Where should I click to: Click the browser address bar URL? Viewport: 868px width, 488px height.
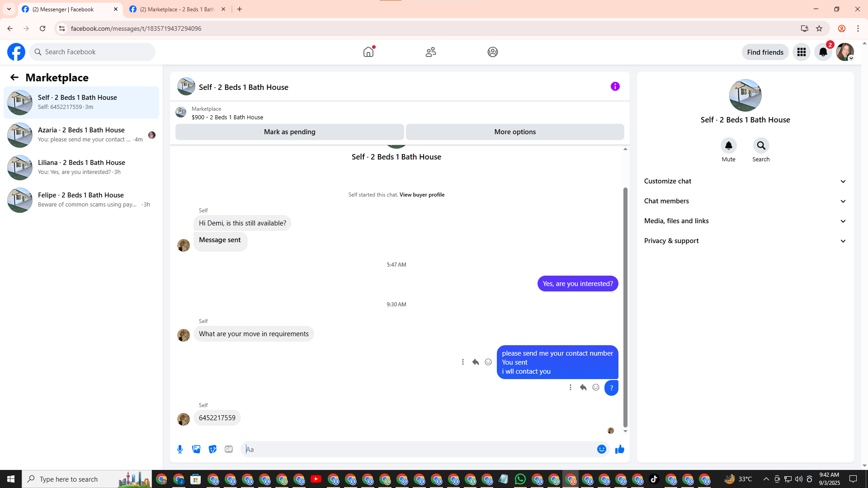[136, 28]
